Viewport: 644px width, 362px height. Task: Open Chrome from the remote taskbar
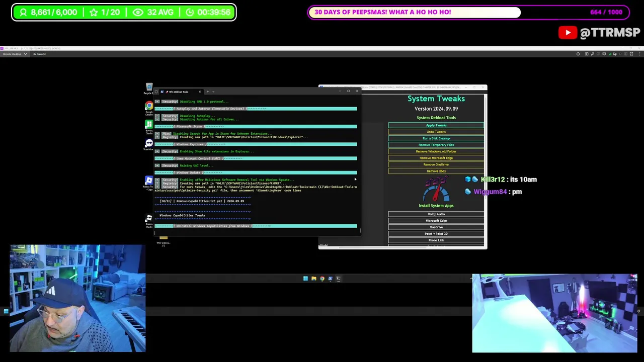pyautogui.click(x=322, y=279)
